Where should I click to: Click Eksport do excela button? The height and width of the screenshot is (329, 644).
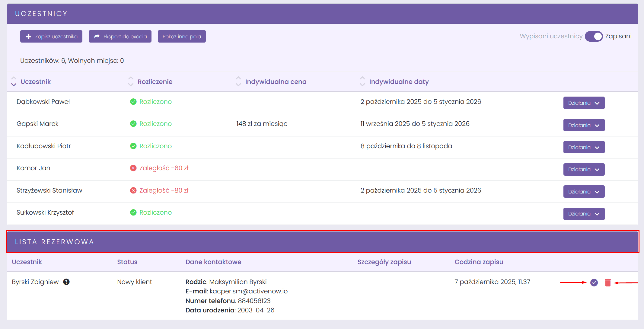coord(120,37)
